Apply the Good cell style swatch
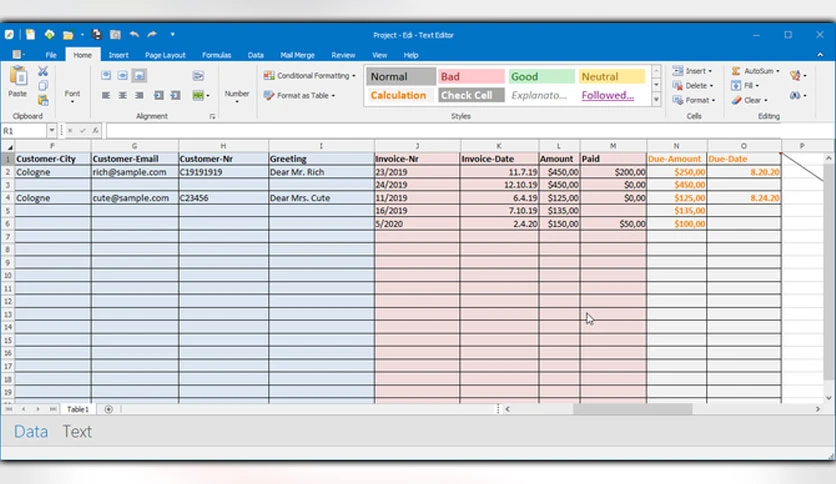836x484 pixels. pos(541,77)
